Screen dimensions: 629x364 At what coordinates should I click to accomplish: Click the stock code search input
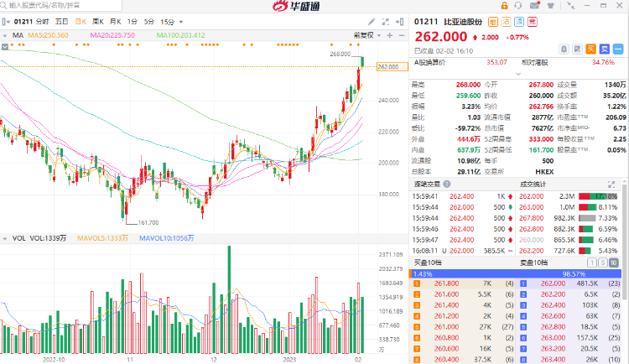coord(61,5)
